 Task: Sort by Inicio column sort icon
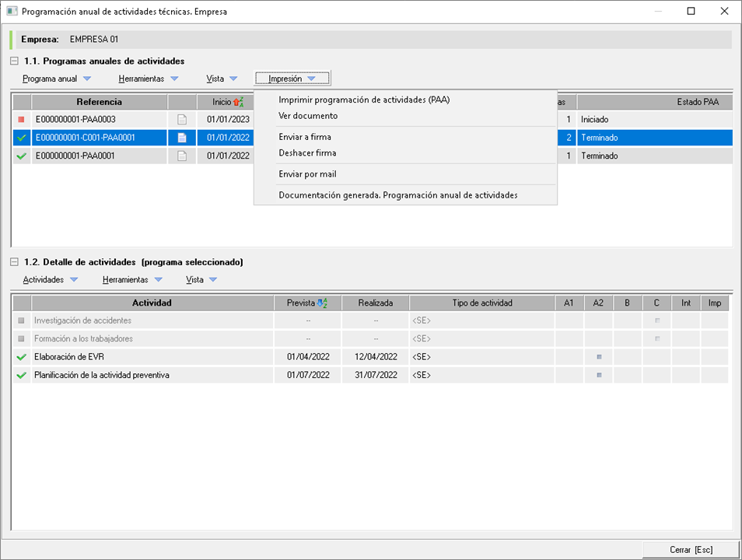point(239,102)
